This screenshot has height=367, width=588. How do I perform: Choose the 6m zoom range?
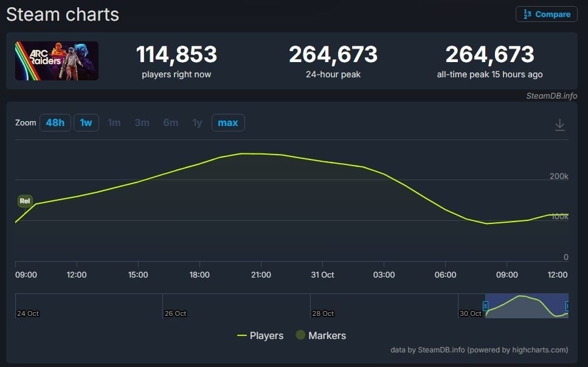pyautogui.click(x=170, y=123)
